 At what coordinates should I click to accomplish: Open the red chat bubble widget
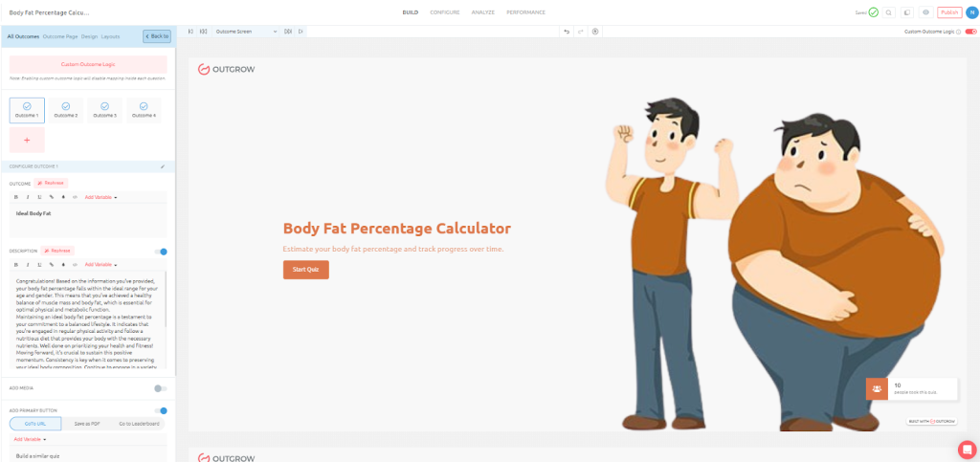tap(967, 449)
